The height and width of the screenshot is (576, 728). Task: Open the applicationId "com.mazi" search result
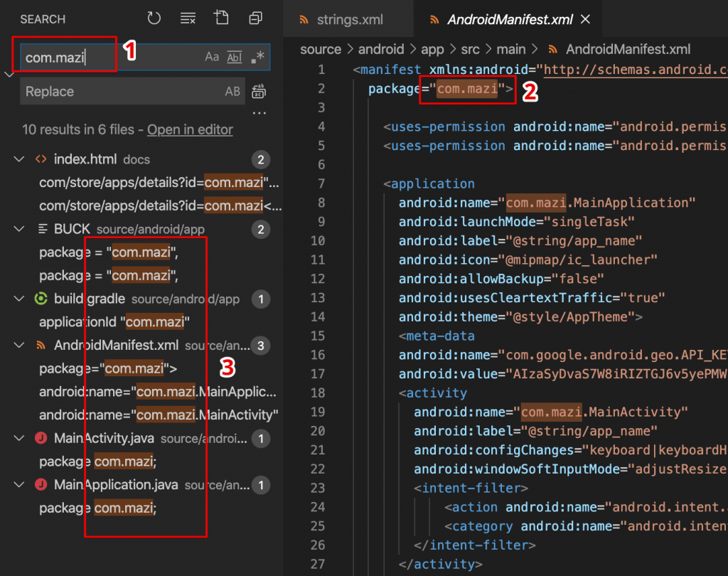point(114,322)
